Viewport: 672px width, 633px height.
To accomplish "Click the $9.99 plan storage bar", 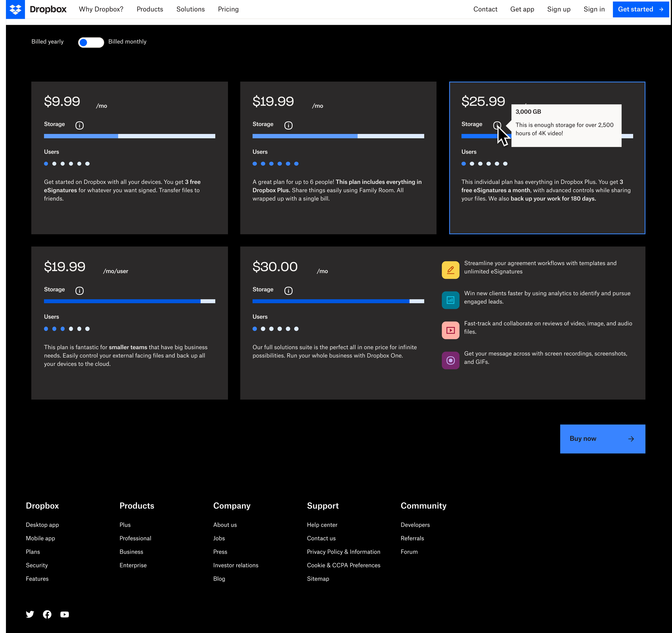I will pos(130,136).
